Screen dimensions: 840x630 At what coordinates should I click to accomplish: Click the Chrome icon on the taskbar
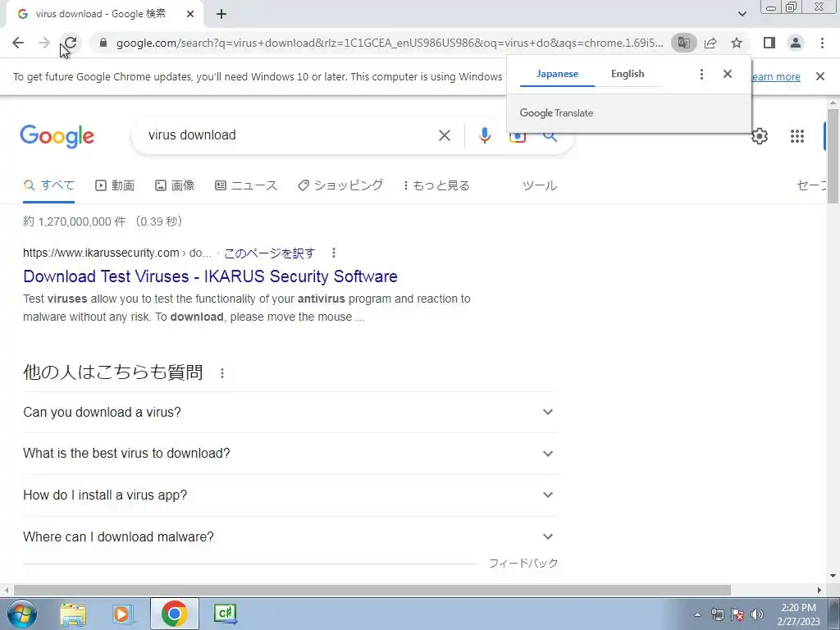pyautogui.click(x=174, y=614)
